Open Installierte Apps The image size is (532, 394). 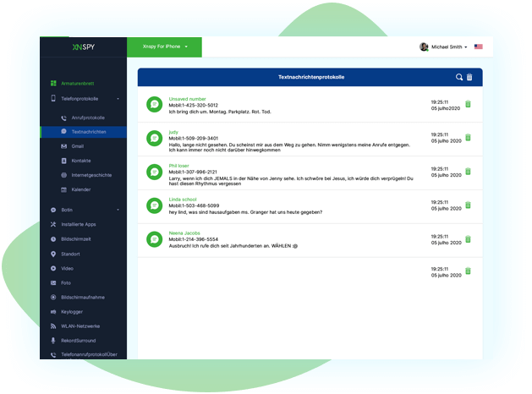point(79,224)
